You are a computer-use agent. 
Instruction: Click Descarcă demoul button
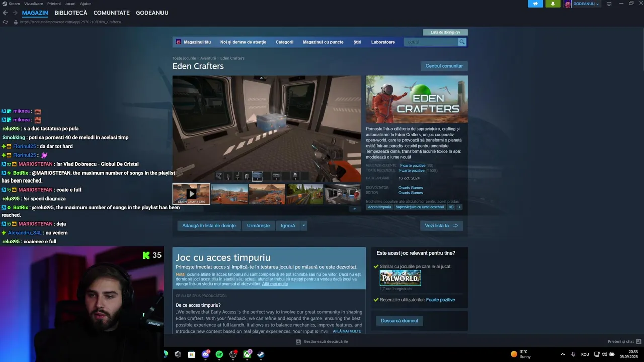point(399,321)
